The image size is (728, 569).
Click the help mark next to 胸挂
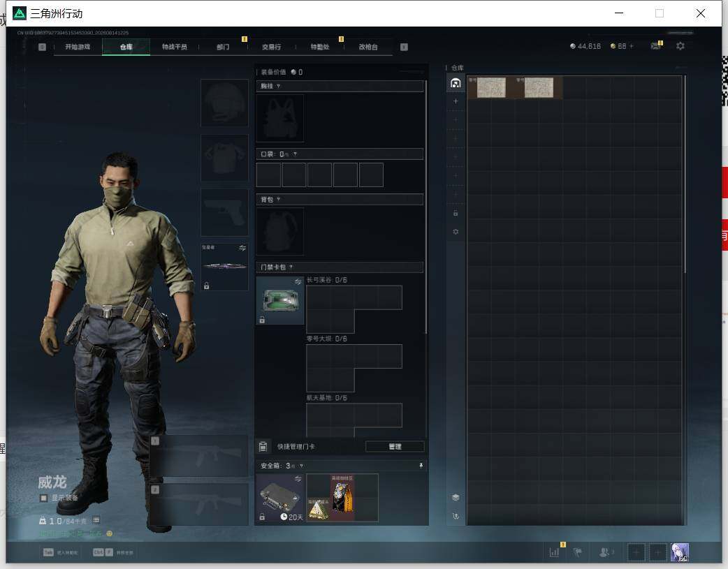[278, 87]
